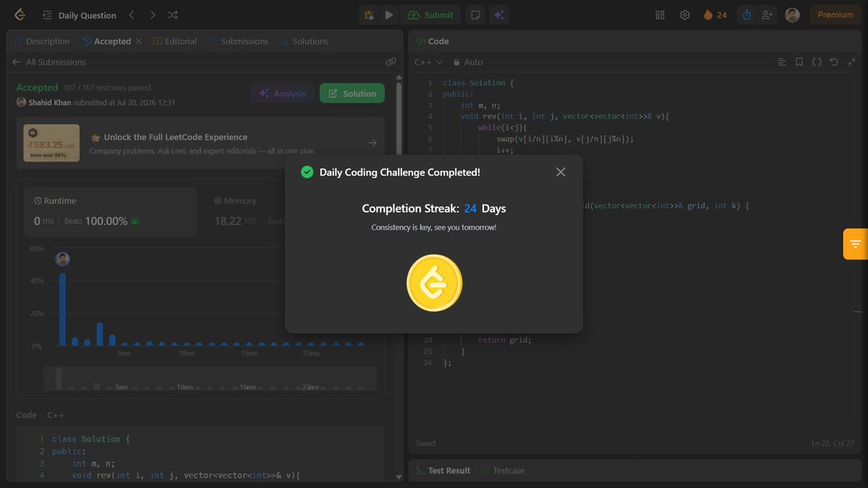
Task: Toggle the Auto lock setting
Action: [x=468, y=62]
